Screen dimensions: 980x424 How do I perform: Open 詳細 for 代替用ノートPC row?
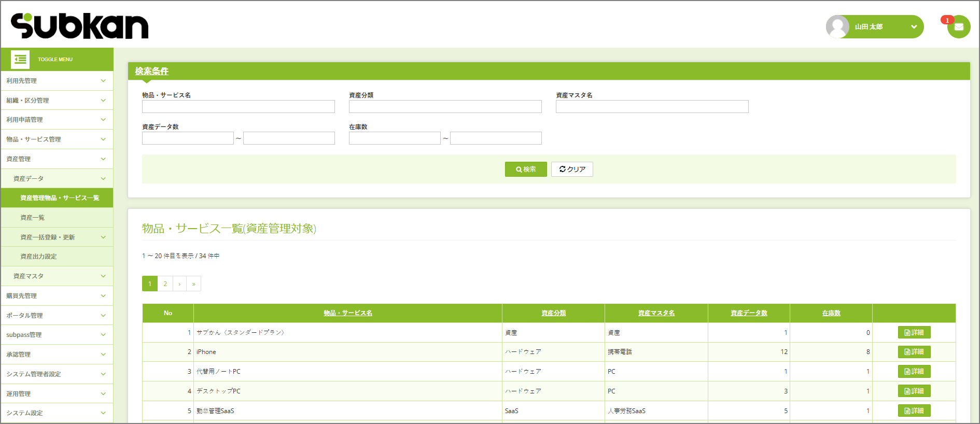point(914,372)
